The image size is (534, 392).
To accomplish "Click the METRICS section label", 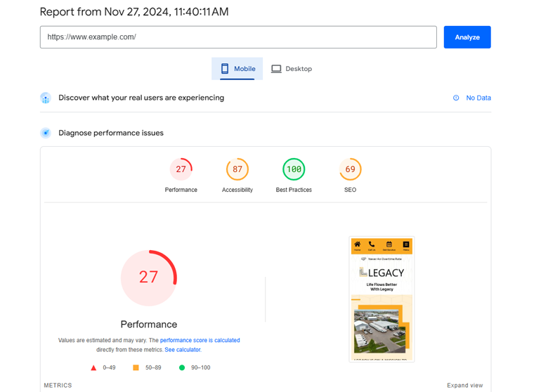I will [58, 385].
